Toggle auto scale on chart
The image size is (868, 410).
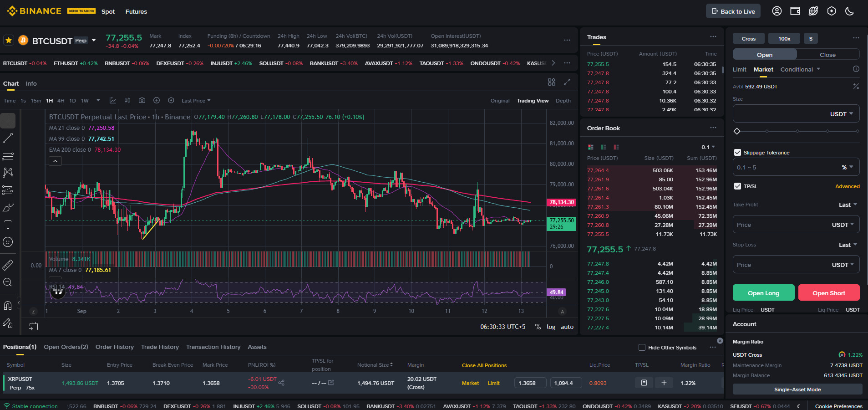(x=567, y=327)
